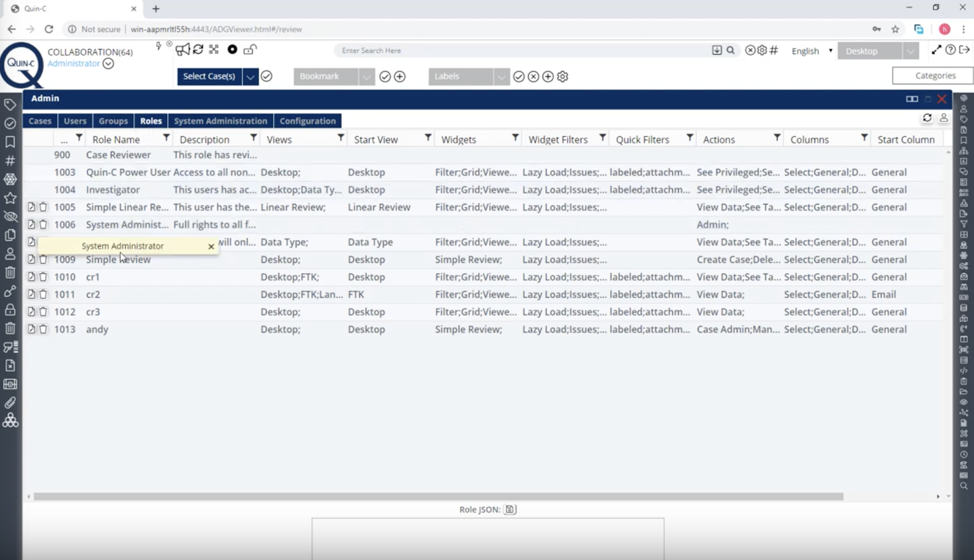Switch to the Groups tab
The image size is (974, 560).
click(113, 121)
